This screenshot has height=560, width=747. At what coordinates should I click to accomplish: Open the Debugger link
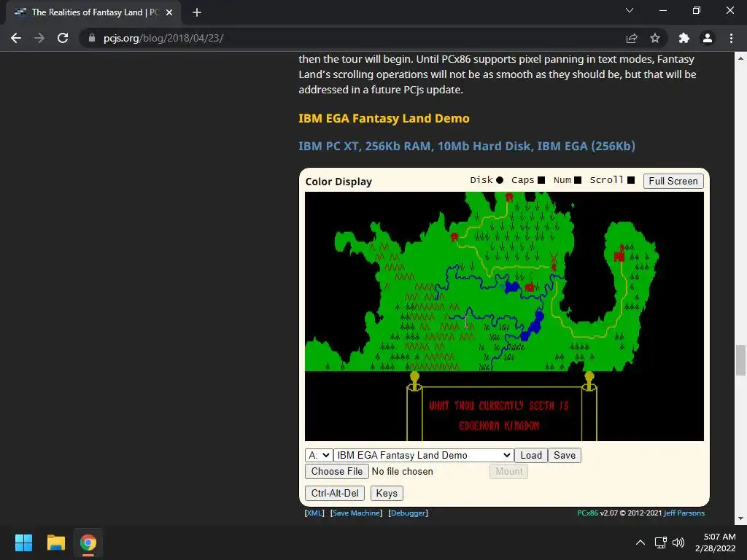click(409, 513)
